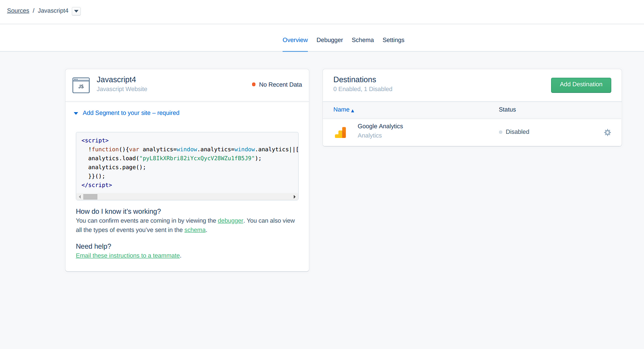Image resolution: width=644 pixels, height=349 pixels.
Task: Click the code snippet's left scroll arrow
Action: [x=80, y=197]
